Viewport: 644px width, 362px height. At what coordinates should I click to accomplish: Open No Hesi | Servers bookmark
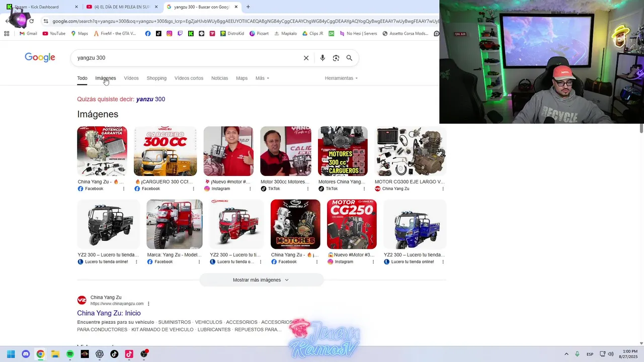(x=358, y=34)
